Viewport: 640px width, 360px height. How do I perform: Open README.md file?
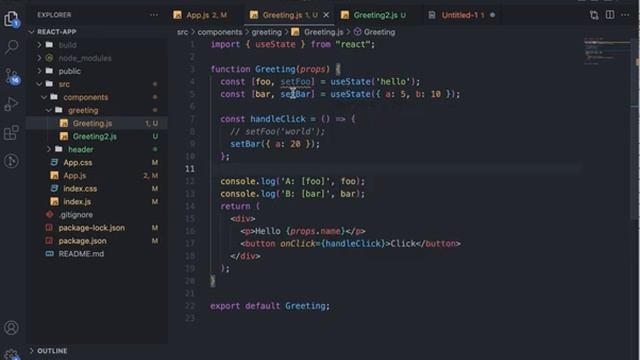pyautogui.click(x=81, y=254)
